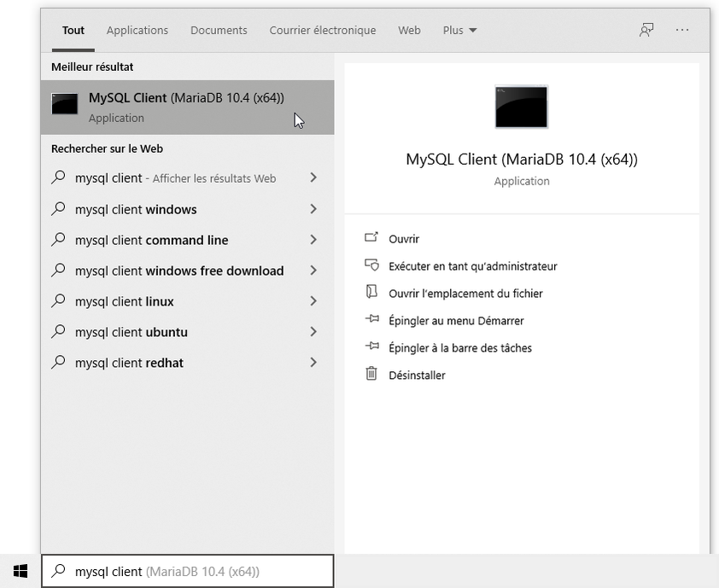Expand arrow for 'mysql client windows free download'
The height and width of the screenshot is (588, 719).
(x=313, y=271)
